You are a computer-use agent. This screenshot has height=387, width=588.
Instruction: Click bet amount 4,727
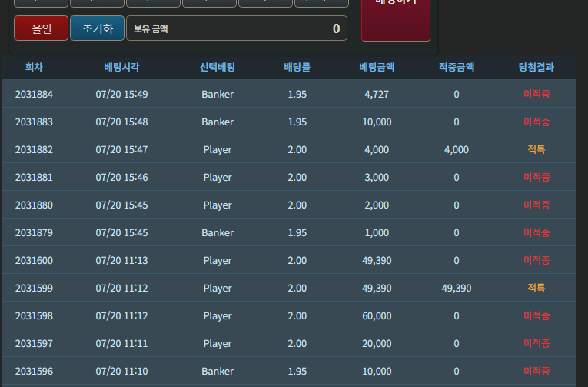(x=377, y=94)
